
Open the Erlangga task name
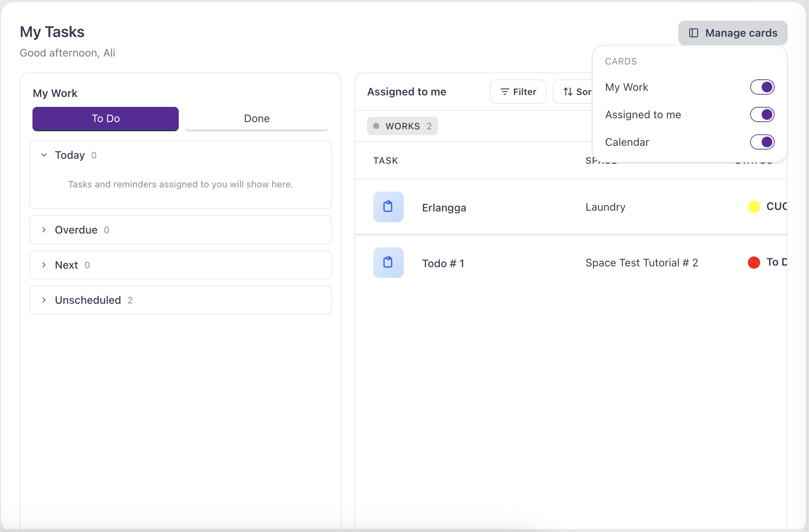click(444, 208)
